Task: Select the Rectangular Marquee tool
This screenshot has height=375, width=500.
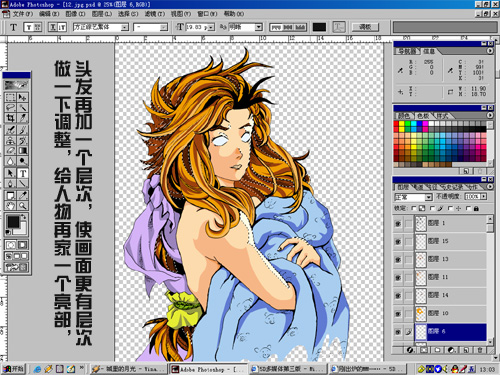Action: [11, 97]
